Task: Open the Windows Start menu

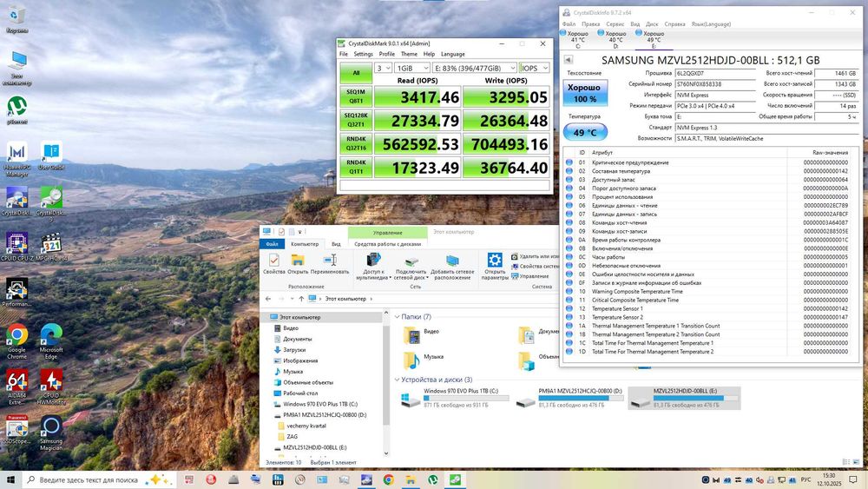Action: 10,479
